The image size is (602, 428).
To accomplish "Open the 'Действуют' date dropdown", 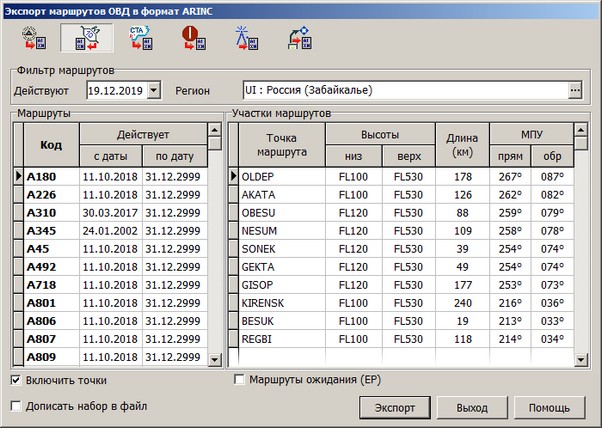I will pyautogui.click(x=153, y=91).
